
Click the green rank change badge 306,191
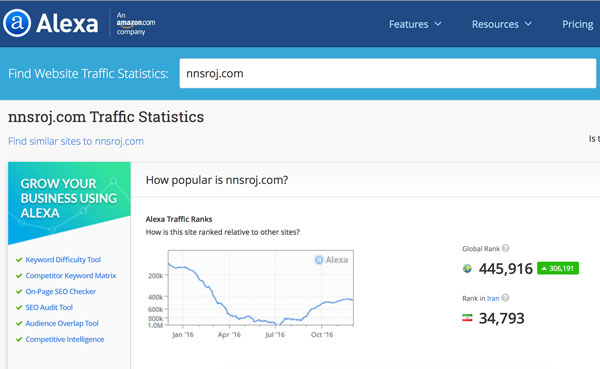(558, 268)
